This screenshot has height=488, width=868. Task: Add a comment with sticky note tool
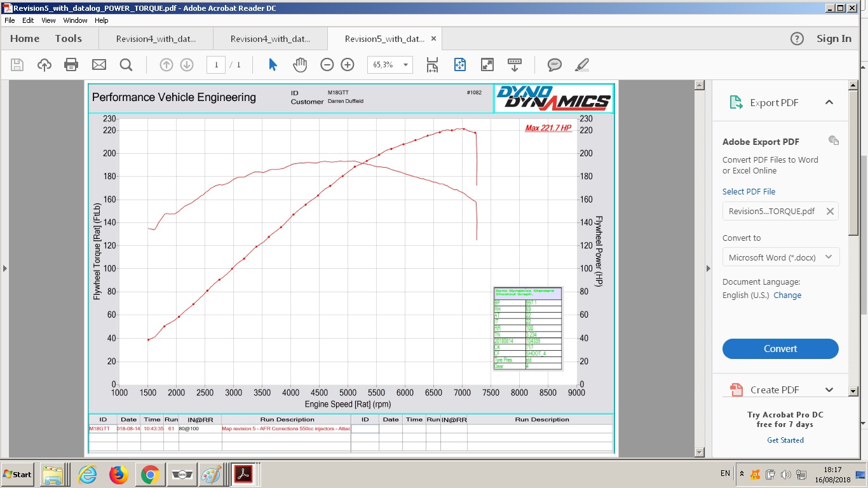[x=554, y=65]
